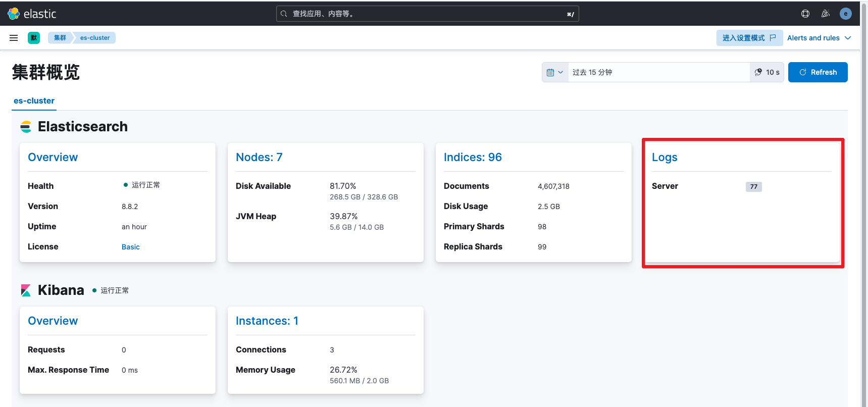
Task: Open the help menu icon
Action: tap(805, 14)
